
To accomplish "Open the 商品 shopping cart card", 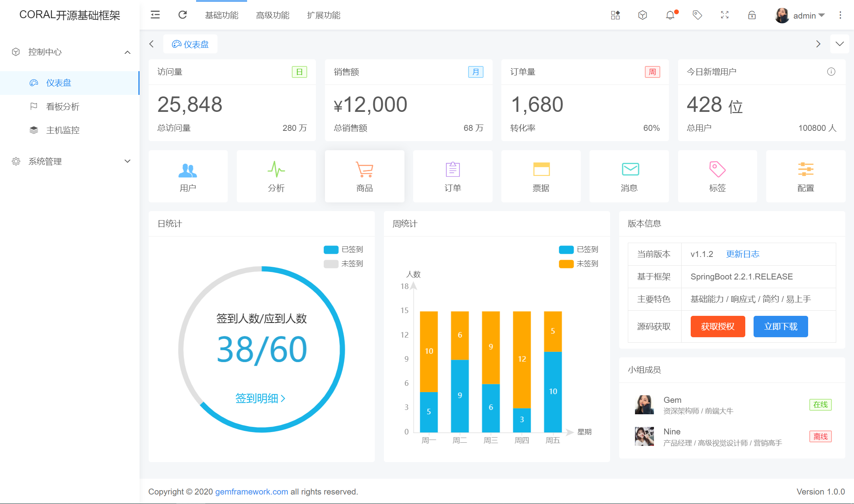I will (365, 176).
